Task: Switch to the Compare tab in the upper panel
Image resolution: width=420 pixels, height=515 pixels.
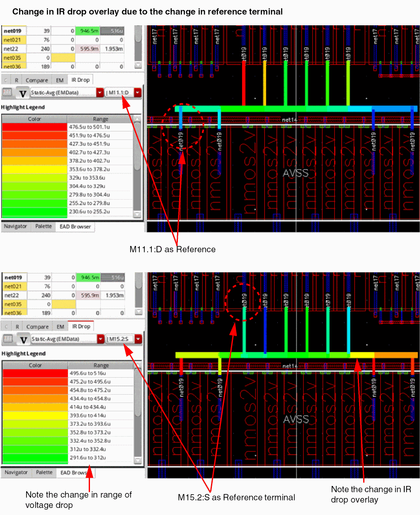Action: click(x=36, y=80)
